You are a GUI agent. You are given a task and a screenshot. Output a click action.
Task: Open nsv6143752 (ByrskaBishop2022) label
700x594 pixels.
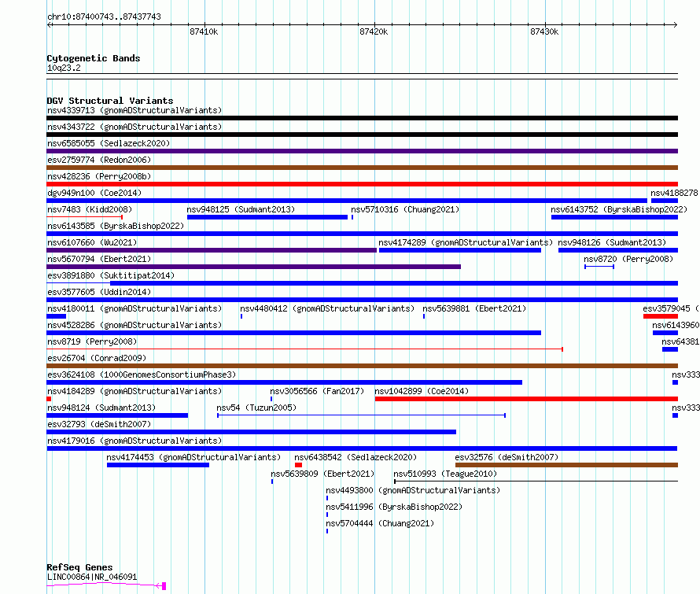pyautogui.click(x=619, y=209)
